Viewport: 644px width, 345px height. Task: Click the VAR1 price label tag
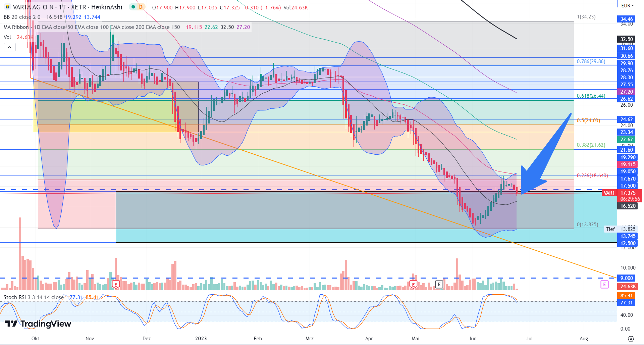point(609,193)
